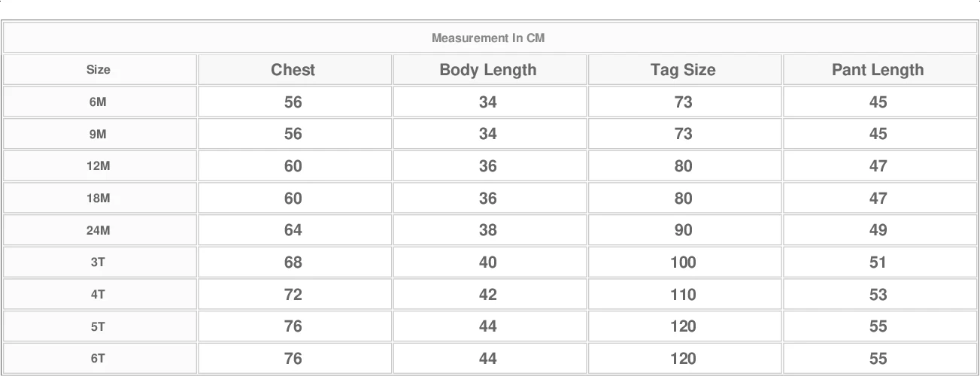This screenshot has height=376, width=980.
Task: Click the 12M size row label
Action: coord(99,166)
